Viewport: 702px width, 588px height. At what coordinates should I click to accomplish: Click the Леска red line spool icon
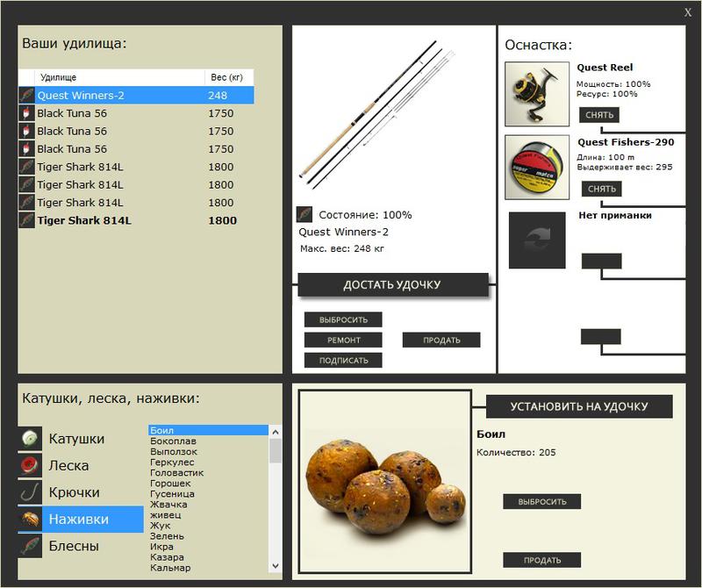[30, 465]
